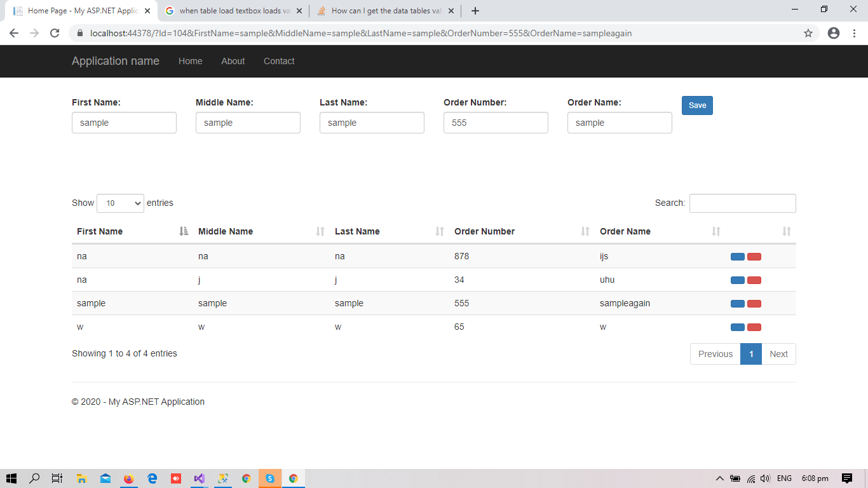Image resolution: width=868 pixels, height=488 pixels.
Task: Click 'sampleagain' cell in table
Action: coord(625,304)
